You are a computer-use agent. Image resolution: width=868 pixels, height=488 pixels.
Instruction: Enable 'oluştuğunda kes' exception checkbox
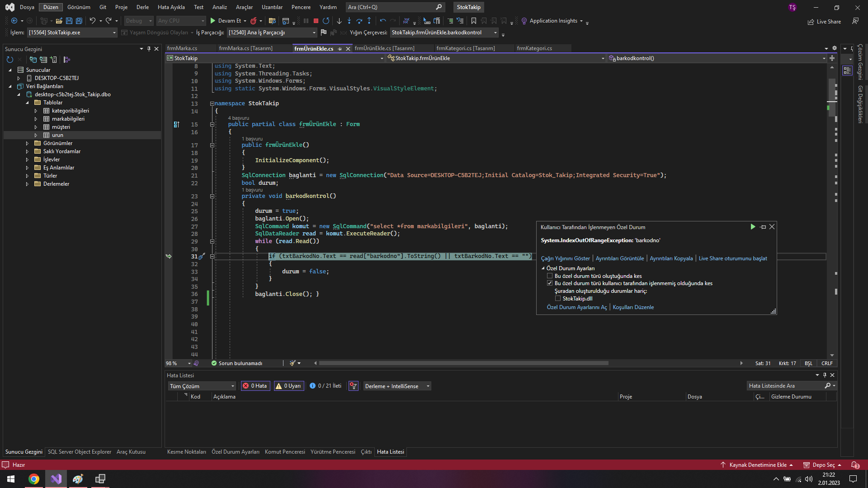tap(550, 276)
